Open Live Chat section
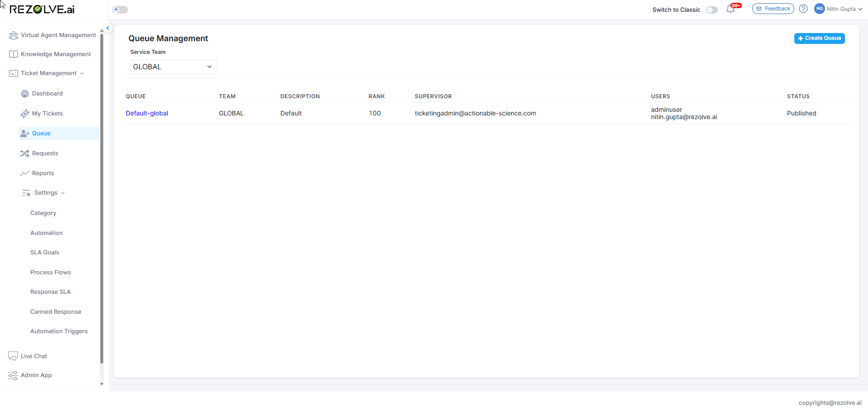 coord(34,356)
